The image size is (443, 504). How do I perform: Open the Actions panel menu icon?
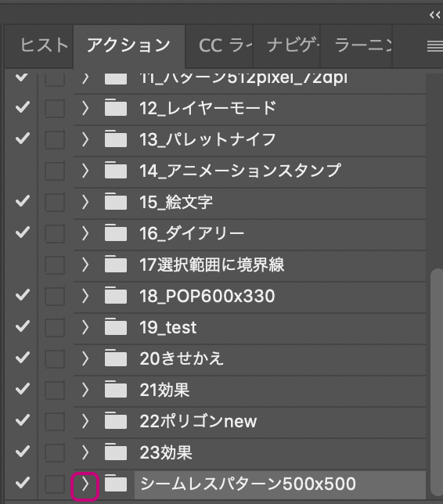[x=434, y=46]
